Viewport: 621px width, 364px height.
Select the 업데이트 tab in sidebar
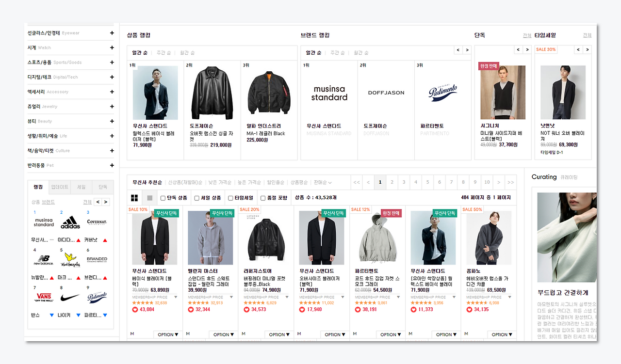point(60,187)
